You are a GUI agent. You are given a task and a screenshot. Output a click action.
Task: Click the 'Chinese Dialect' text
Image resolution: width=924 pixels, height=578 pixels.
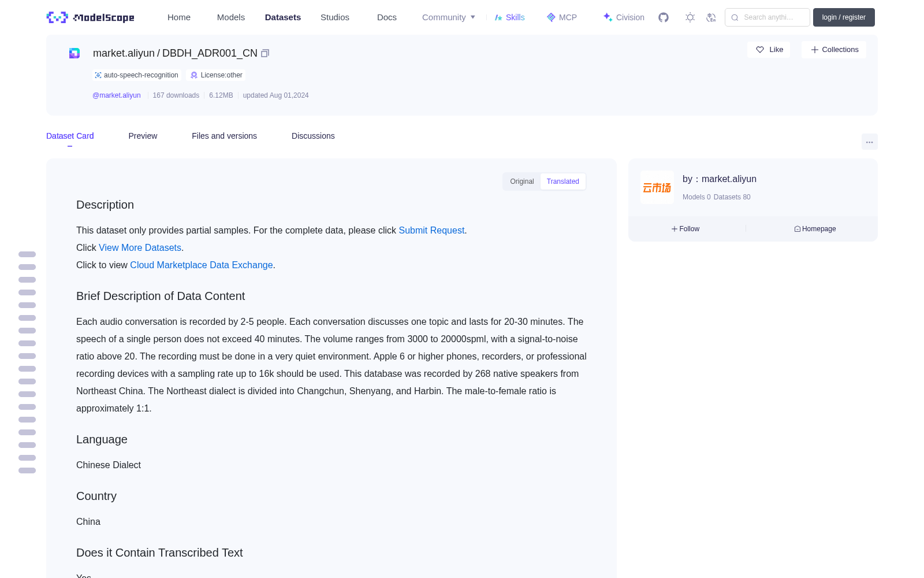(x=109, y=465)
